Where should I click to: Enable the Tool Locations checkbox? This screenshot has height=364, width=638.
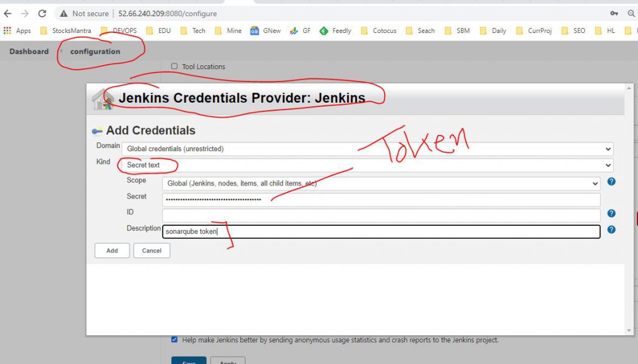point(174,67)
